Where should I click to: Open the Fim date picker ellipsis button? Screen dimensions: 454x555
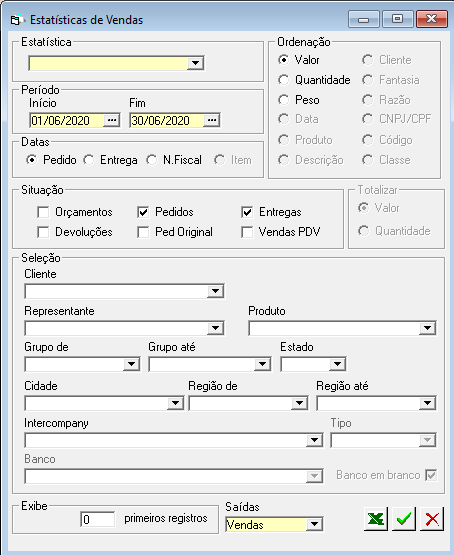(x=212, y=120)
